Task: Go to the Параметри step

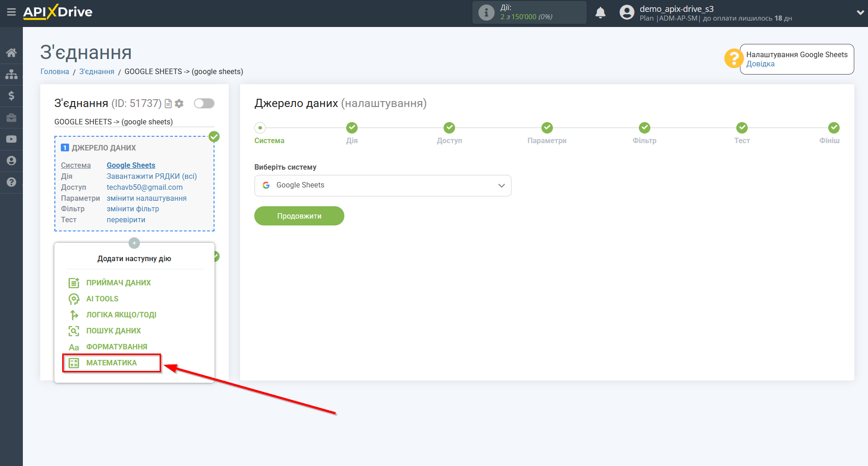Action: coord(547,128)
